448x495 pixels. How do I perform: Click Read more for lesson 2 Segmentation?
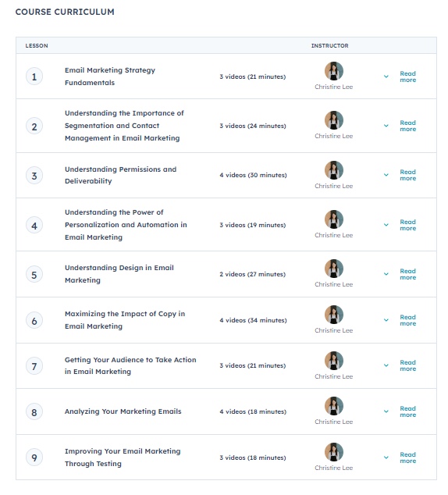tap(408, 126)
